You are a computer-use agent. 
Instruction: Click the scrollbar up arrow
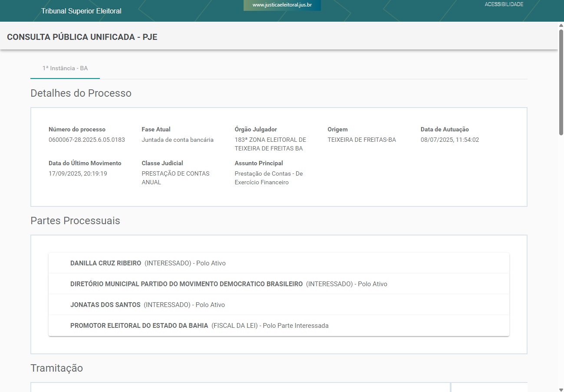click(x=561, y=26)
